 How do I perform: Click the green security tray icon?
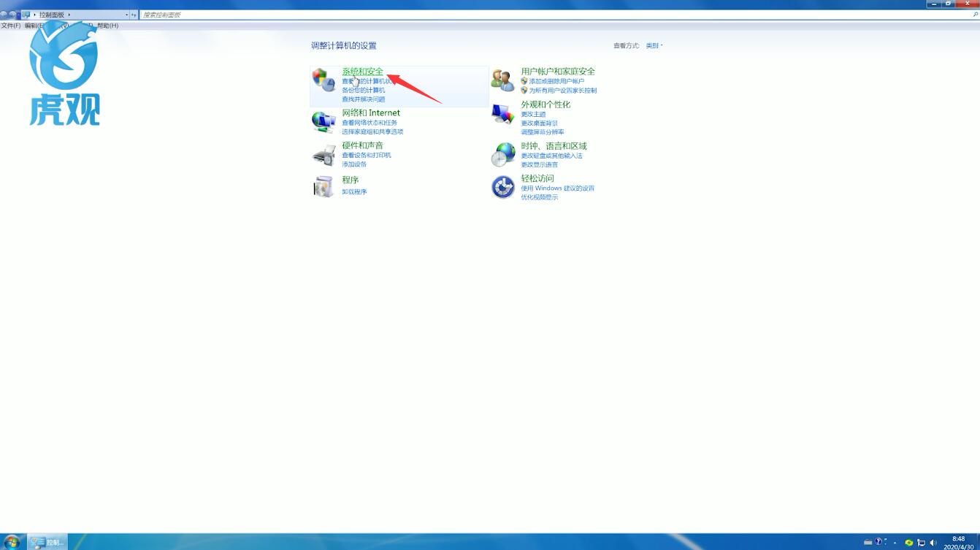coord(908,543)
